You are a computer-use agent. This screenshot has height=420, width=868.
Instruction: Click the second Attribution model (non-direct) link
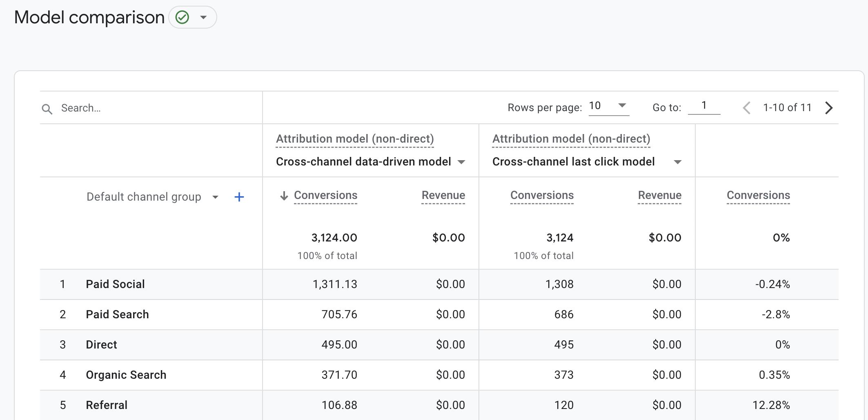coord(571,139)
